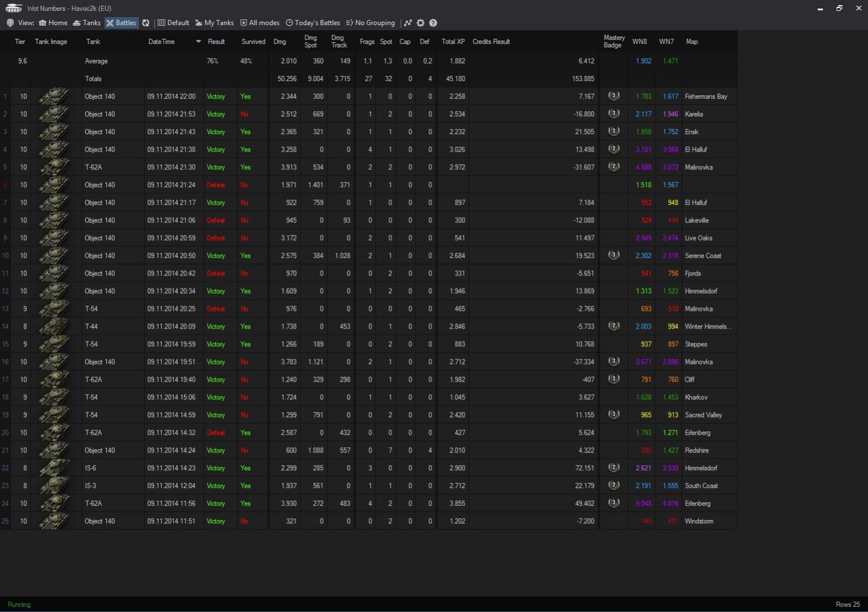Switch to Tanks view
The width and height of the screenshot is (868, 612).
pyautogui.click(x=87, y=23)
